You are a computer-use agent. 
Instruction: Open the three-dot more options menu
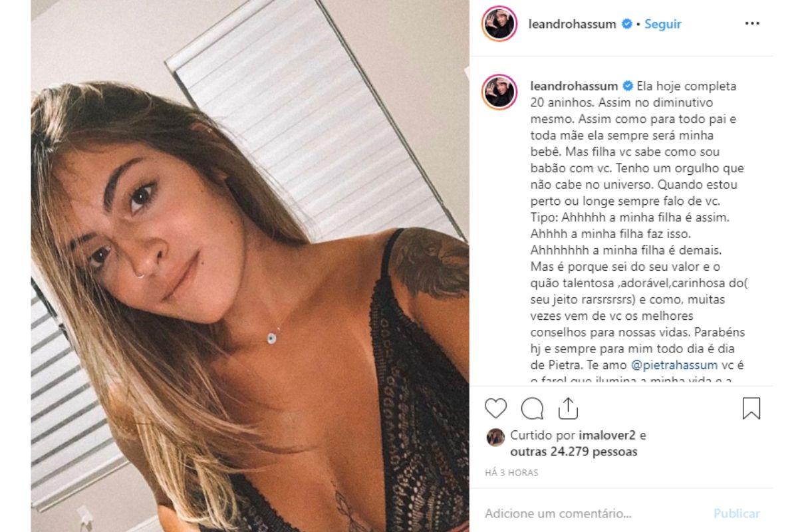coord(751,24)
